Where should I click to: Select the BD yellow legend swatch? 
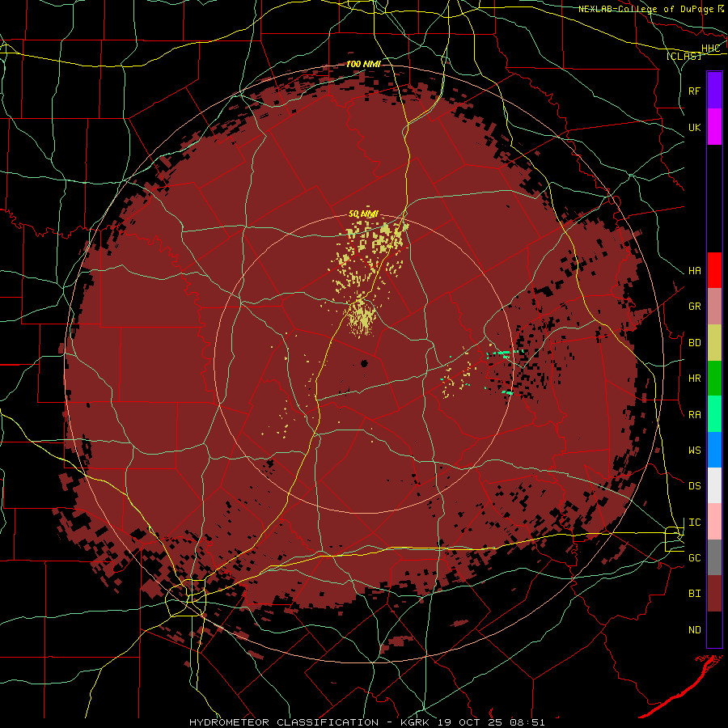714,342
